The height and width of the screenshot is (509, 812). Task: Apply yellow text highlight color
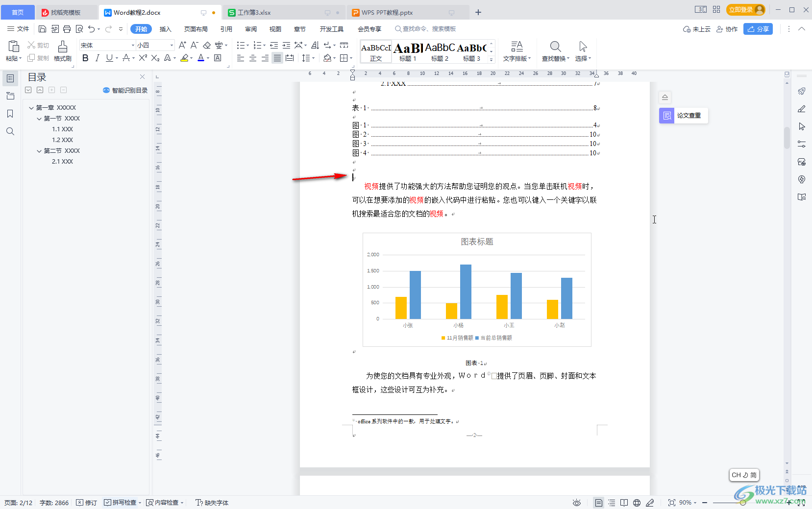pyautogui.click(x=184, y=58)
